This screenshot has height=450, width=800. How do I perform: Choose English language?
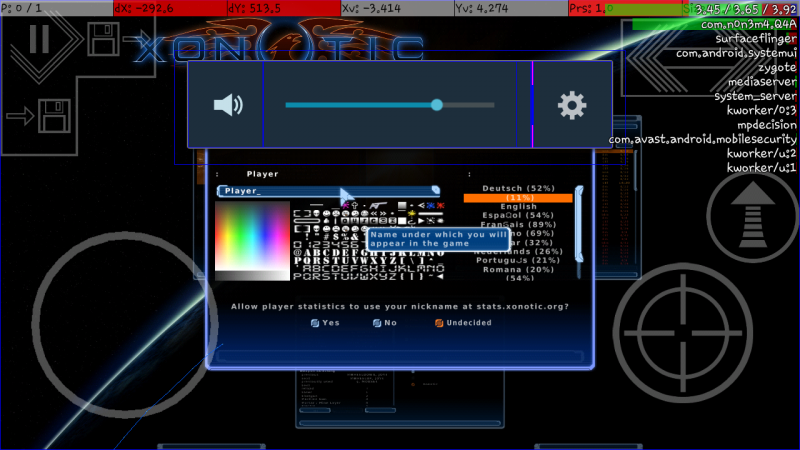coord(518,207)
